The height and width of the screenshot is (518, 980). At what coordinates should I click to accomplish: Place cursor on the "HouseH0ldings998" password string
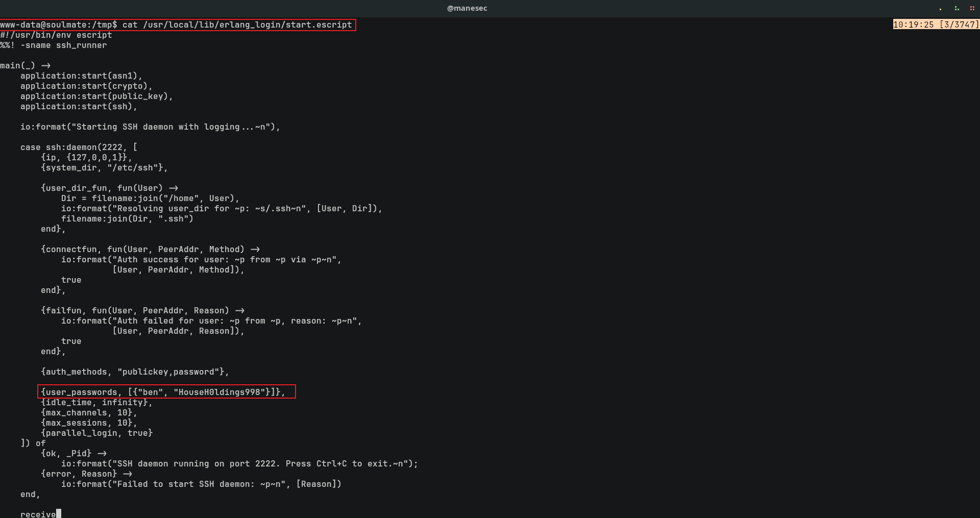(219, 392)
